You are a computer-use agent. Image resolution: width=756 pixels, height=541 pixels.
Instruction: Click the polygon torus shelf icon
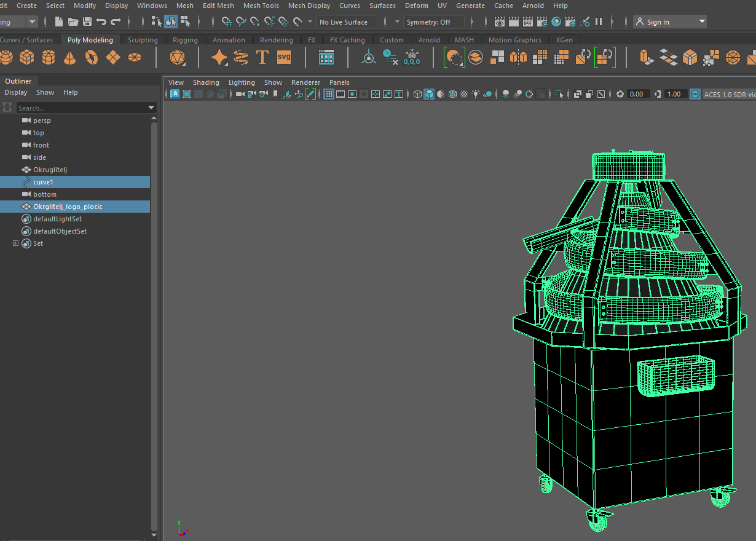click(x=91, y=58)
